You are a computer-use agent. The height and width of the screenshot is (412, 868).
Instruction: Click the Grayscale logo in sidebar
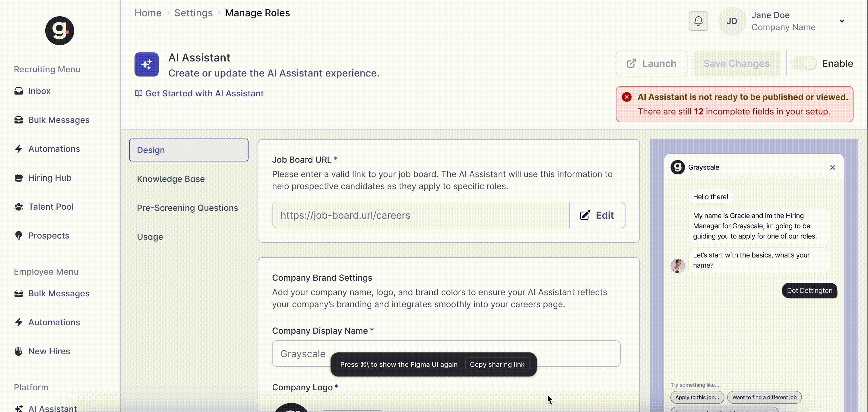[60, 31]
